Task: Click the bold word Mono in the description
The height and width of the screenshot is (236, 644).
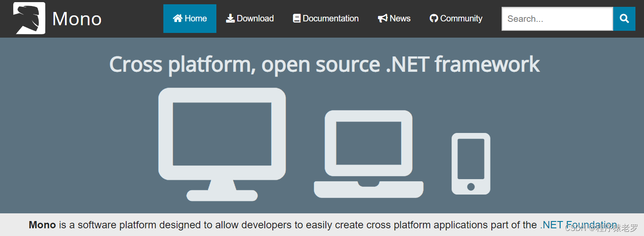Action: (x=42, y=225)
